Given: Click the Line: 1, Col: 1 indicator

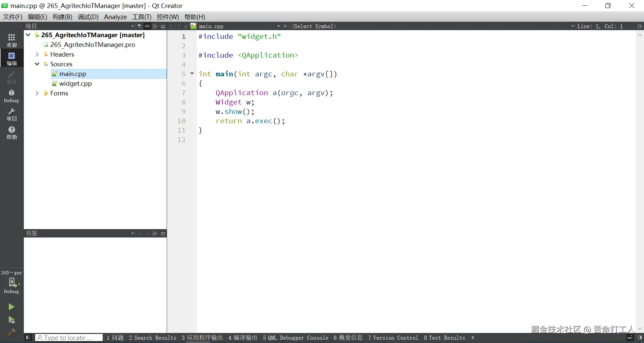Looking at the screenshot, I should pyautogui.click(x=600, y=26).
